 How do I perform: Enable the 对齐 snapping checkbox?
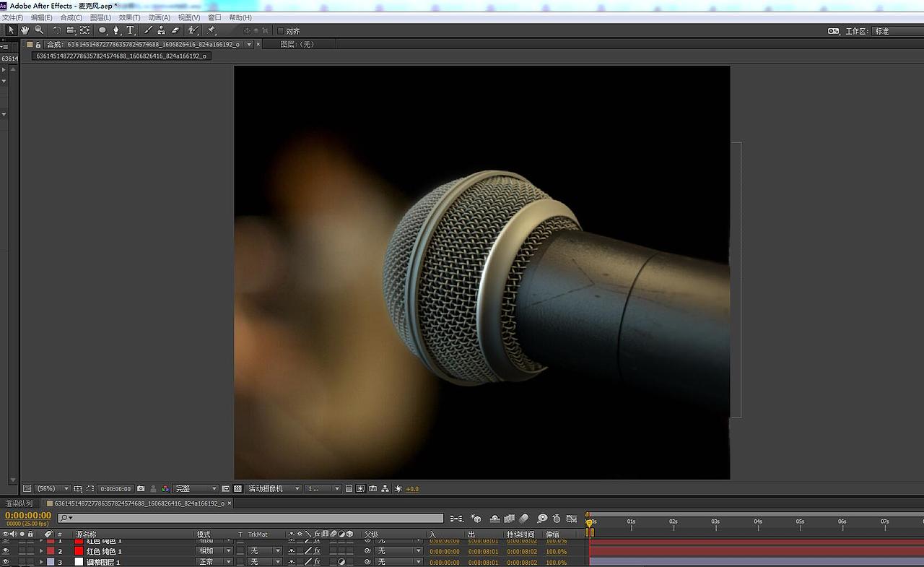[x=282, y=31]
